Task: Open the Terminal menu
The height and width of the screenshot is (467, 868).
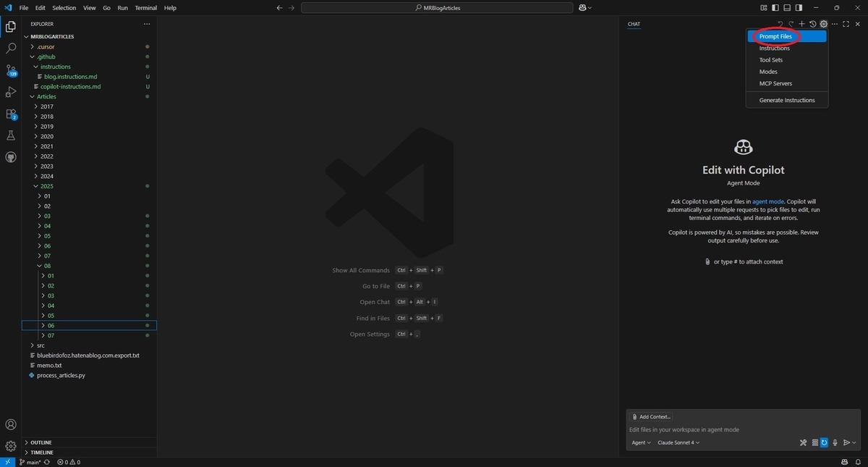Action: click(x=145, y=8)
